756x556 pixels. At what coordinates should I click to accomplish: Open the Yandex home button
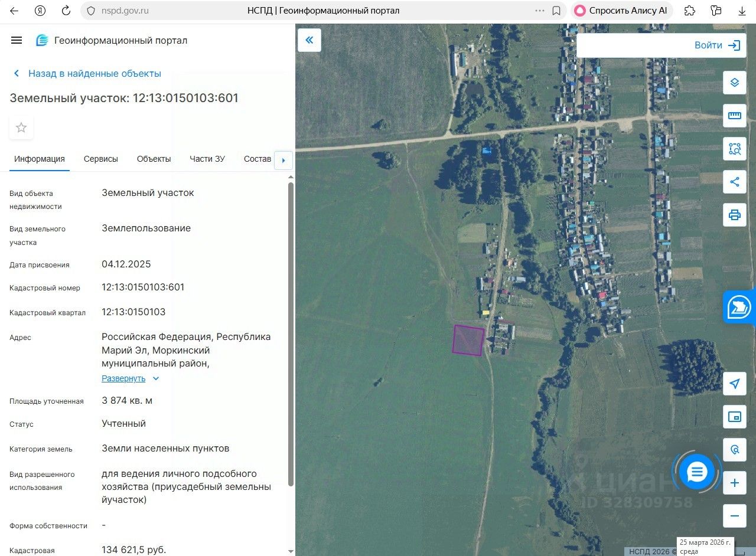40,11
